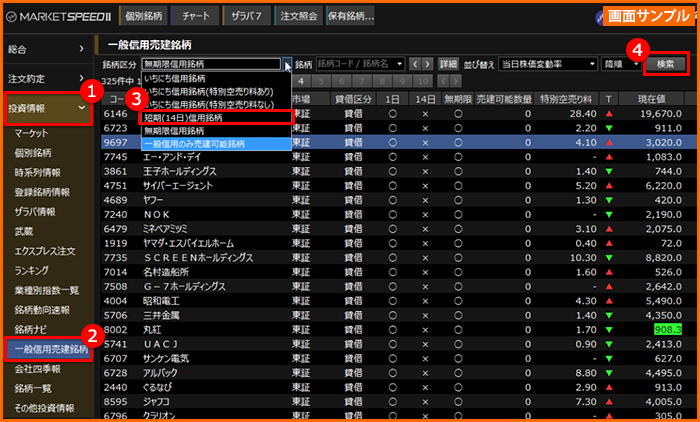The image size is (700, 422).
Task: Switch to the ザラバ7 tab
Action: [x=247, y=16]
